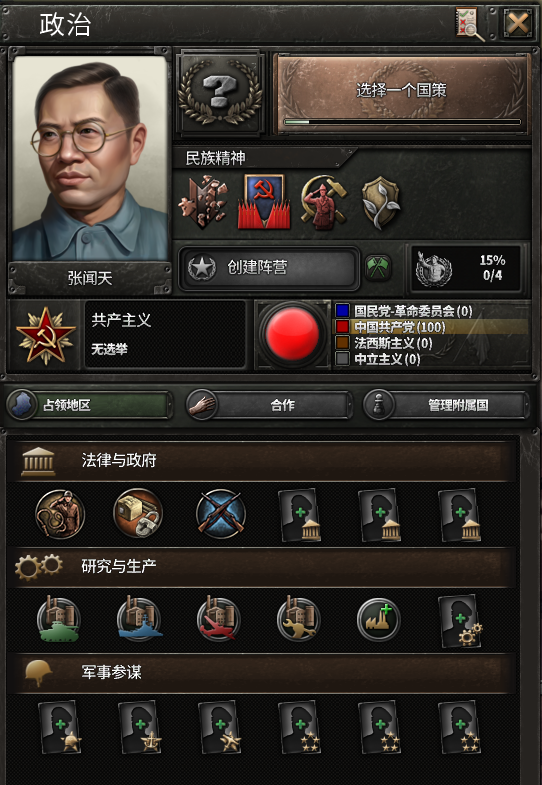542x785 pixels.
Task: Open the materiel designer wrench icon
Action: click(x=299, y=619)
